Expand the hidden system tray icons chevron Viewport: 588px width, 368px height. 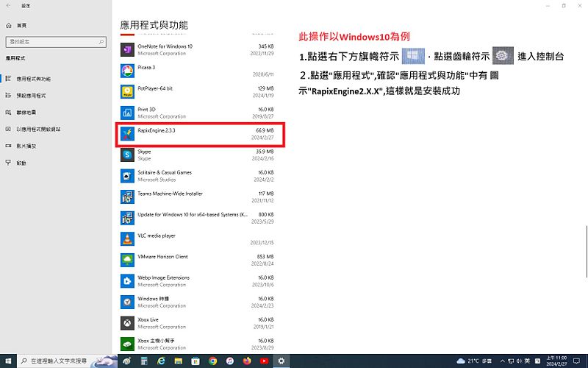tap(503, 361)
